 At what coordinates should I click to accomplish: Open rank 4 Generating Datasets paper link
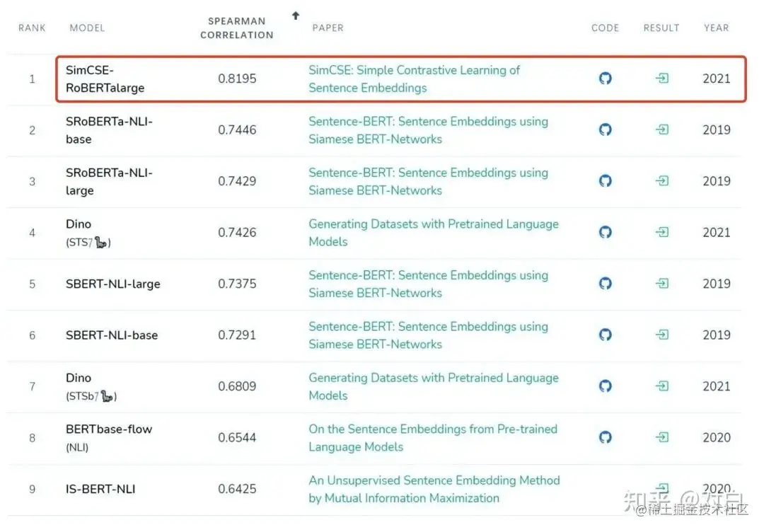point(433,232)
